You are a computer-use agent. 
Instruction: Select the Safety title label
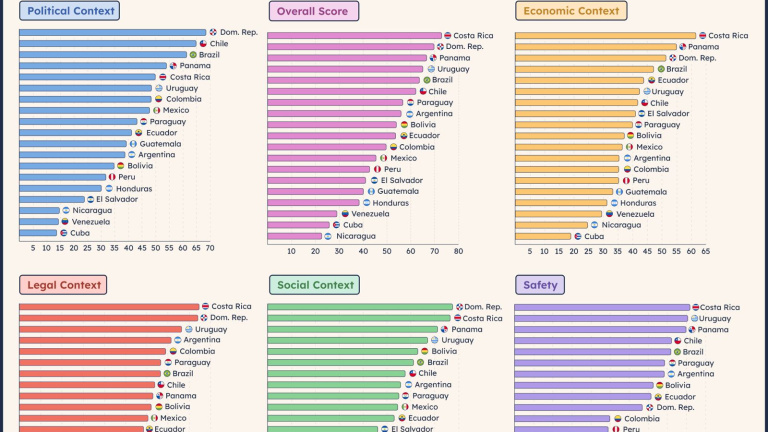point(542,285)
